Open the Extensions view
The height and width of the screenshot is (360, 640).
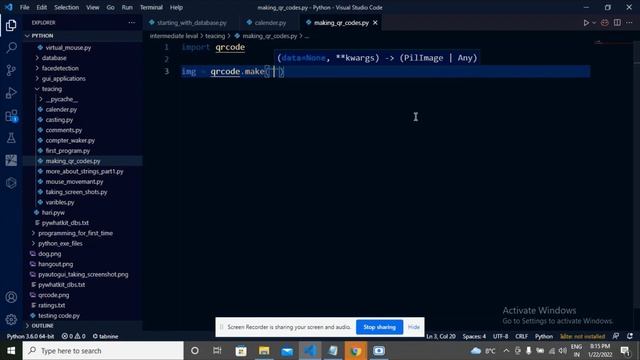pyautogui.click(x=11, y=116)
